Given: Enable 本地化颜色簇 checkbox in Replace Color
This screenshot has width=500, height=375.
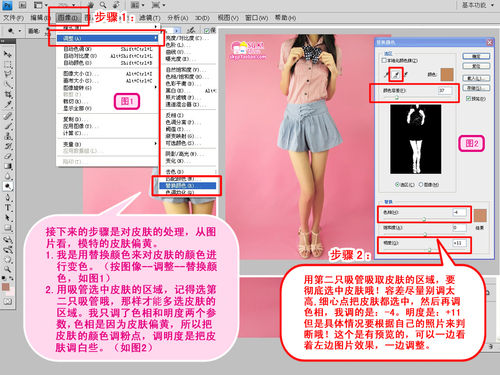Looking at the screenshot, I should tap(384, 60).
